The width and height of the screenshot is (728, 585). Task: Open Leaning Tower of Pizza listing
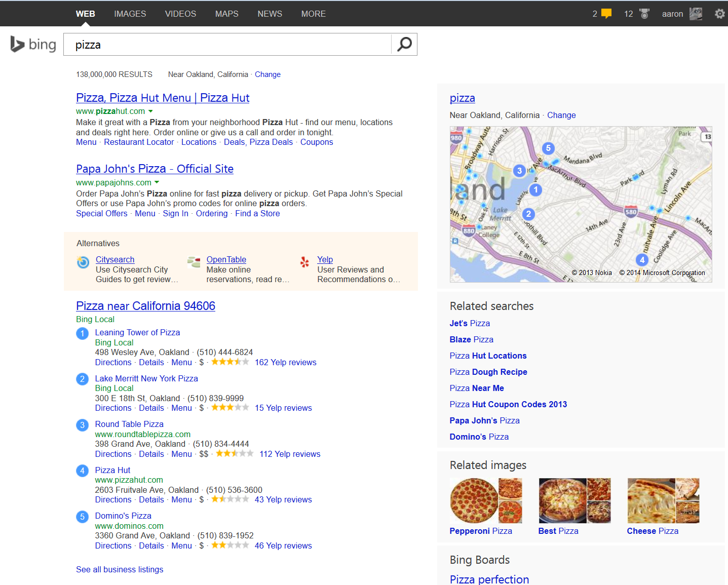click(x=137, y=333)
